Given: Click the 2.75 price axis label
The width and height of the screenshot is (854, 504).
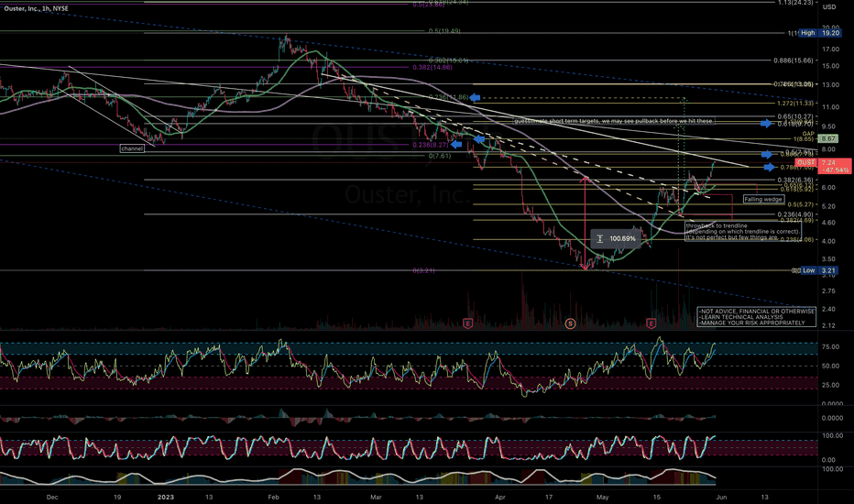Looking at the screenshot, I should coord(829,291).
